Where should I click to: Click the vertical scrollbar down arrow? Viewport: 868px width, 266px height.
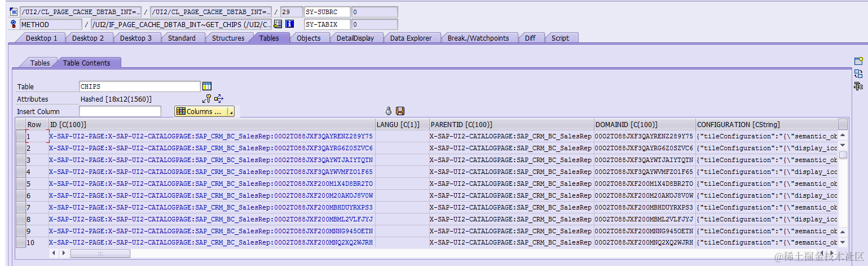click(843, 243)
